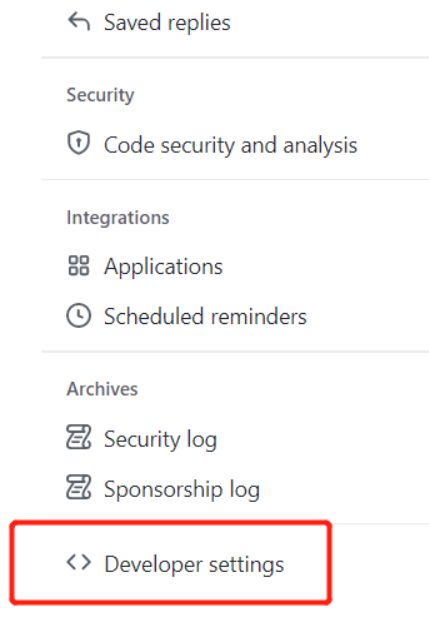Click the Sponsorship log scroll icon
429x620 pixels.
click(x=79, y=487)
